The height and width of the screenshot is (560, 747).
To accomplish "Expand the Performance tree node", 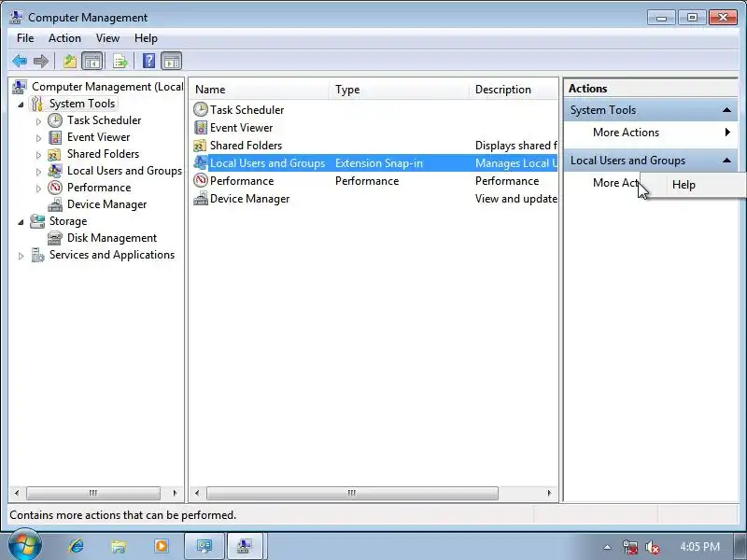I will tap(38, 189).
